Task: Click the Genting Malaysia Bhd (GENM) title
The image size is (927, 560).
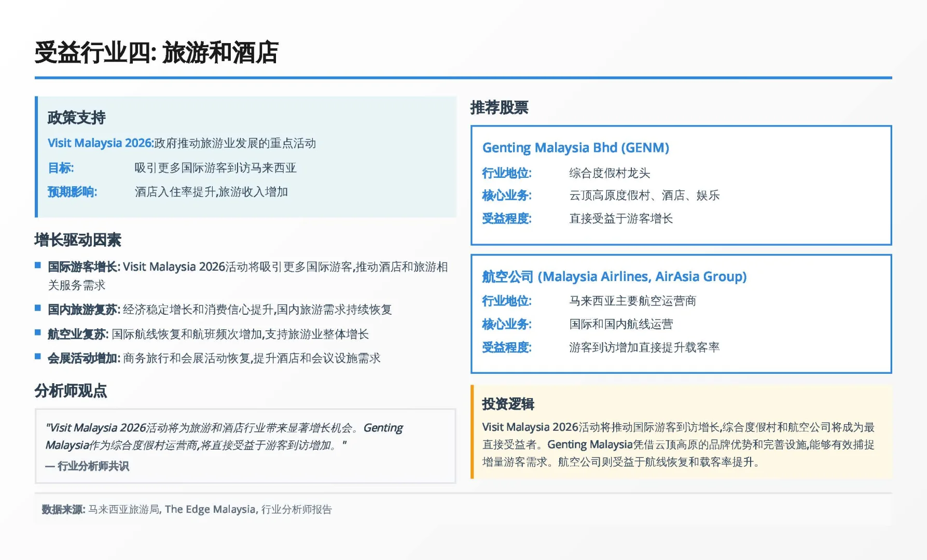Action: coord(576,148)
